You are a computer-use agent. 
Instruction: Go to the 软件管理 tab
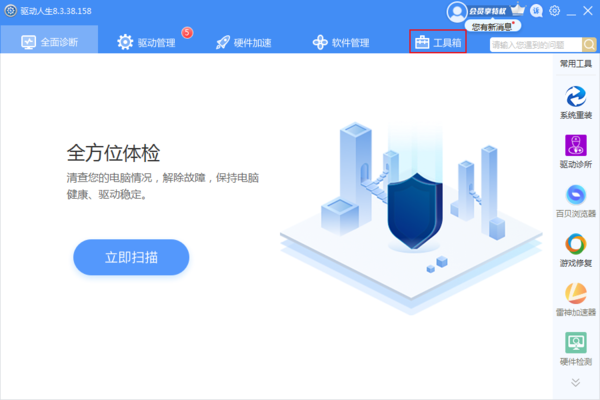(x=341, y=43)
